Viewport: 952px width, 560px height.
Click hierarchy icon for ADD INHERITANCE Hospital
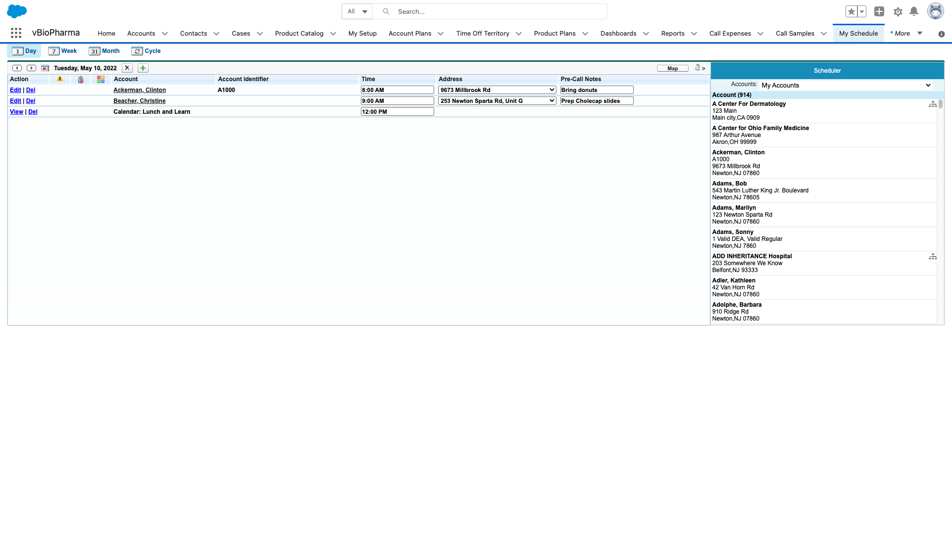pos(932,257)
